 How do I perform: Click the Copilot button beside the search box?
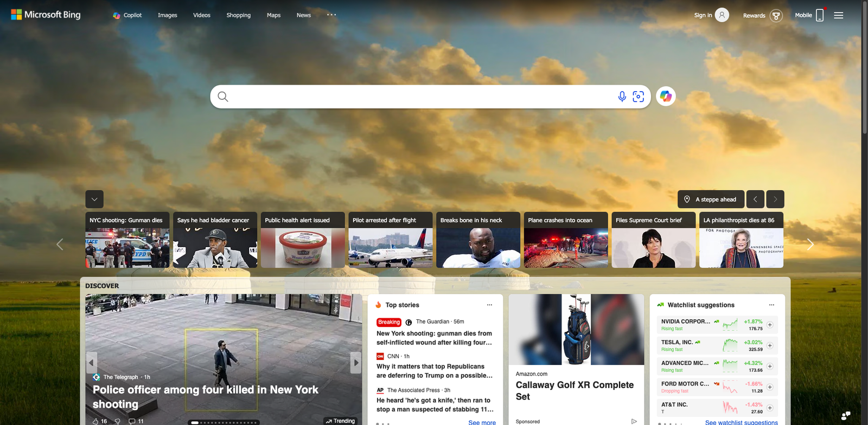click(x=666, y=96)
